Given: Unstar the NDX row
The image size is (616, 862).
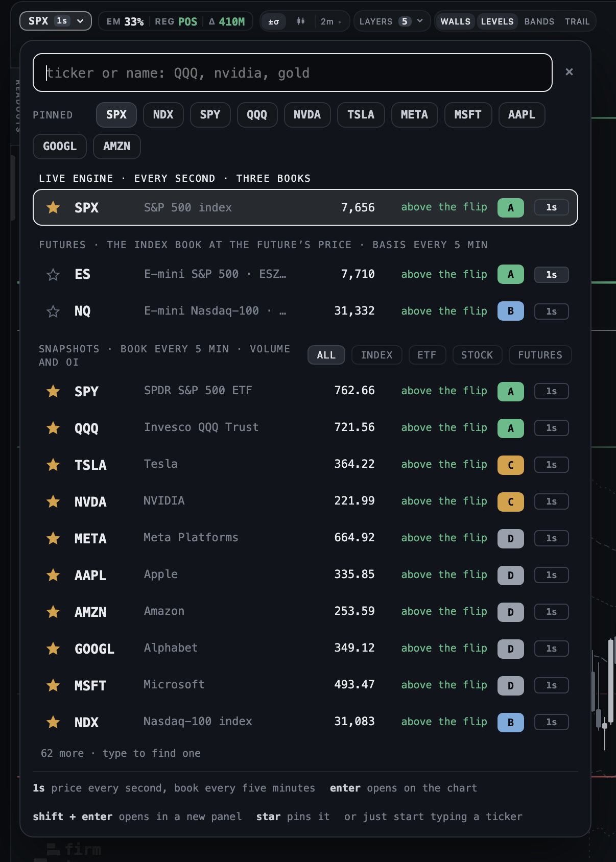Looking at the screenshot, I should tap(53, 722).
